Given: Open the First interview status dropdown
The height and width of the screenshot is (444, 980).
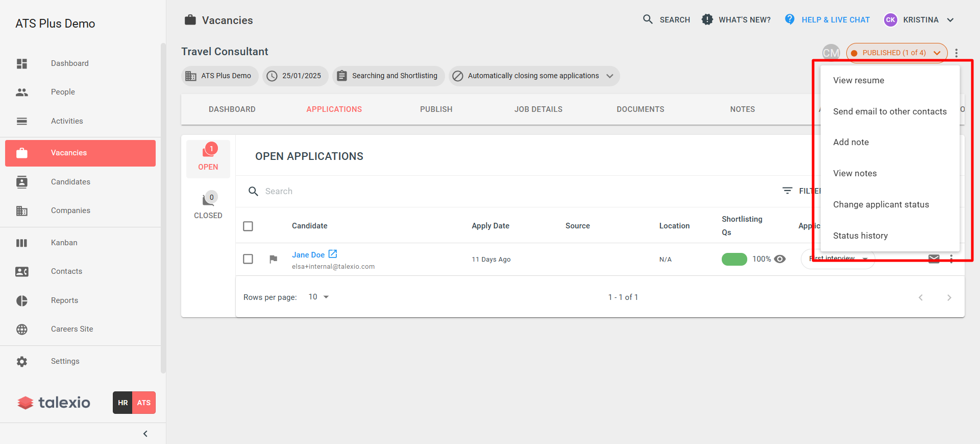Looking at the screenshot, I should (x=838, y=259).
